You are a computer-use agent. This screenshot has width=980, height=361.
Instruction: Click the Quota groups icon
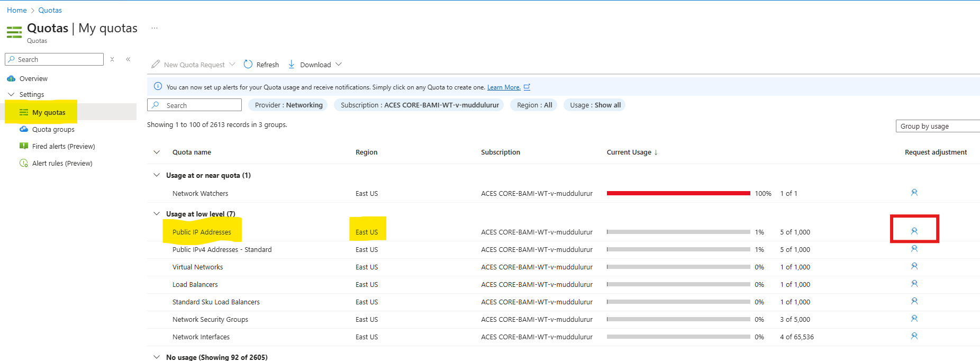pos(24,129)
